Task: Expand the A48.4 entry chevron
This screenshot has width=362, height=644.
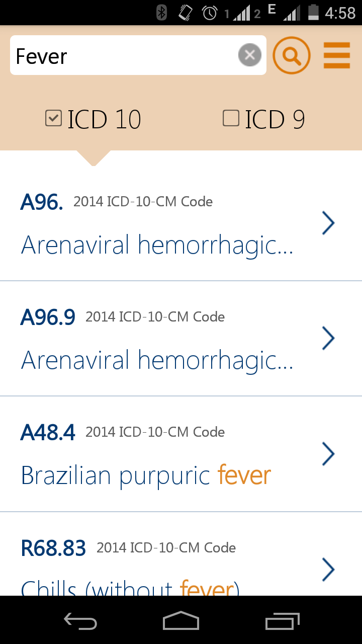Action: click(x=328, y=453)
